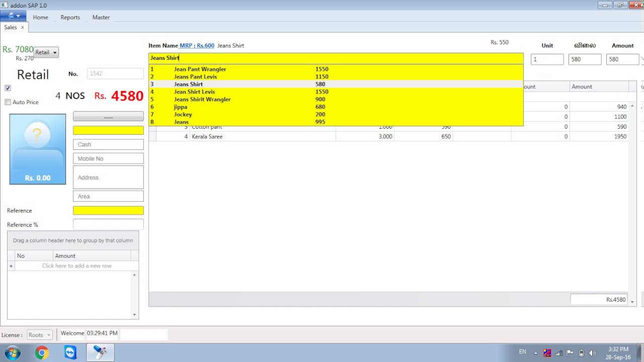Screen dimensions: 644x362
Task: Click the rate cell 650
Action: [x=424, y=136]
